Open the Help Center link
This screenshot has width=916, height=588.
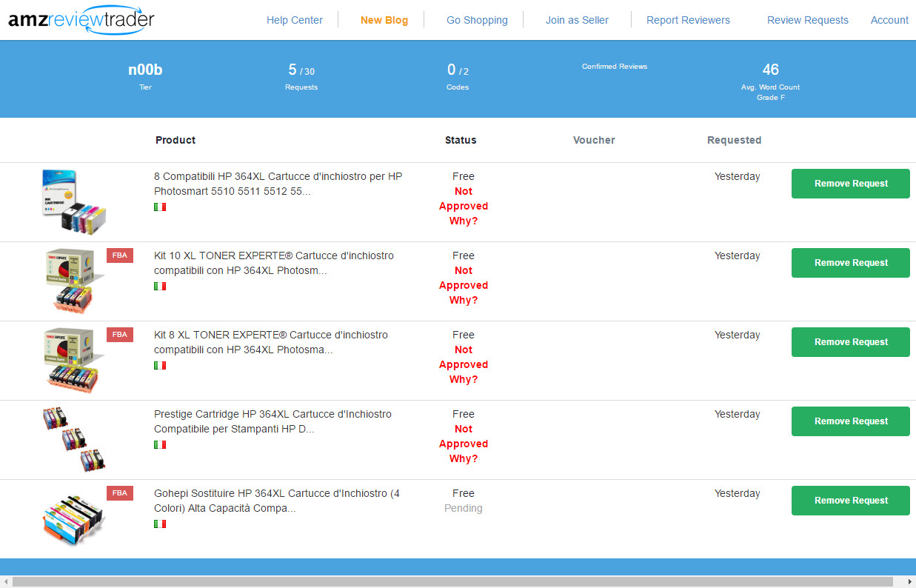295,20
